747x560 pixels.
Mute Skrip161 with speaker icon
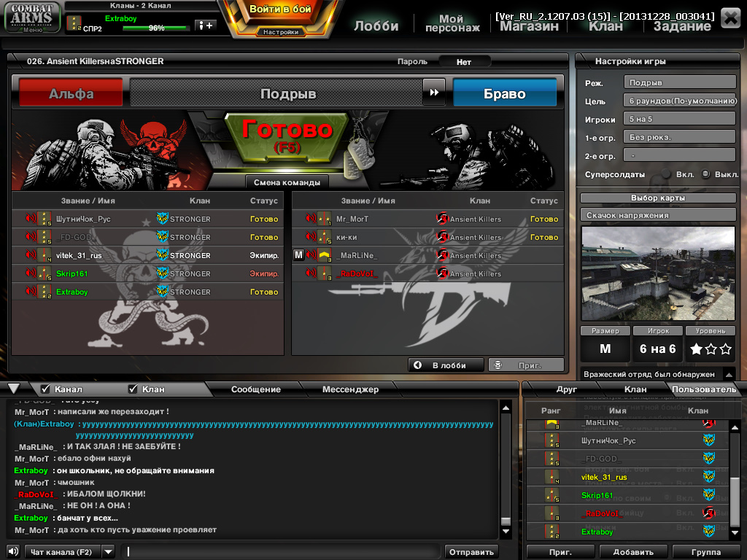click(x=31, y=273)
